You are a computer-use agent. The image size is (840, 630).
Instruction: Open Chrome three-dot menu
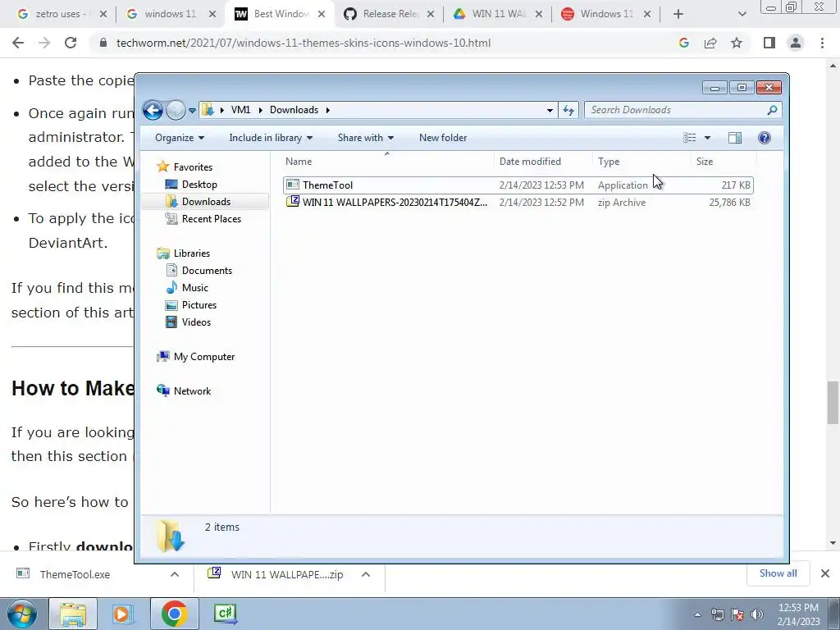822,43
